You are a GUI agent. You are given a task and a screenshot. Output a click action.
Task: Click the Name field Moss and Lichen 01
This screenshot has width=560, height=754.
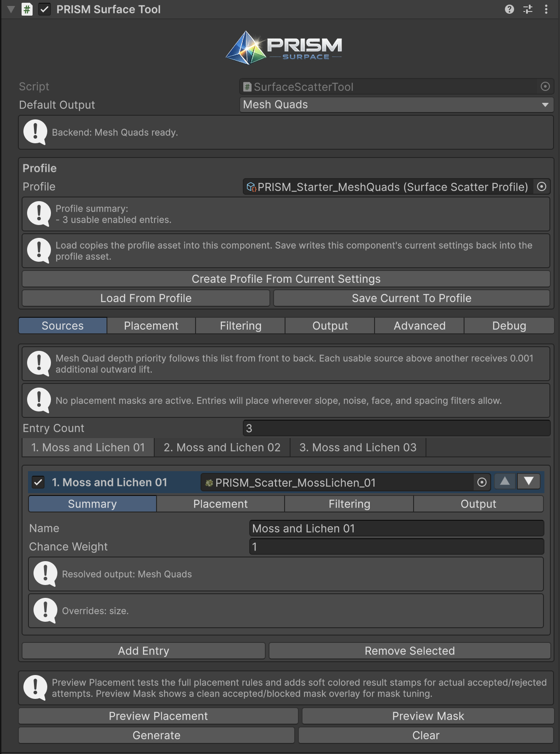tap(397, 528)
